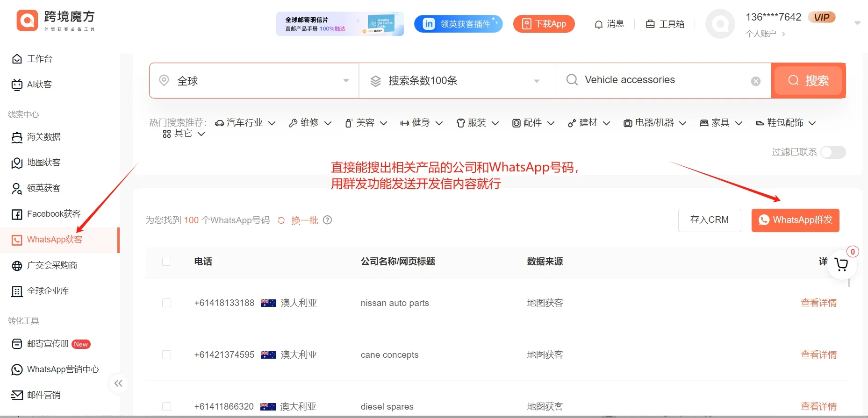The image size is (868, 418).
Task: Click the Vehicle accessories search input
Action: pyautogui.click(x=664, y=80)
